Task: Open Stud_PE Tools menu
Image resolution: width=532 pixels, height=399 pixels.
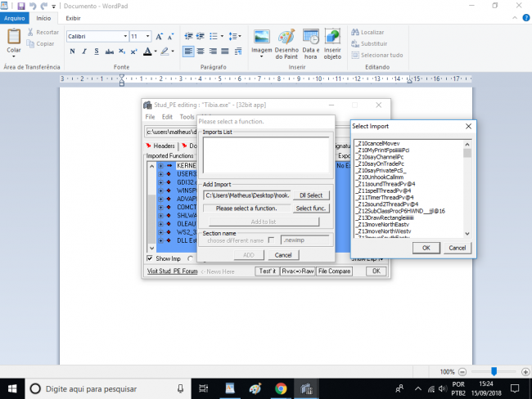Action: (x=187, y=117)
